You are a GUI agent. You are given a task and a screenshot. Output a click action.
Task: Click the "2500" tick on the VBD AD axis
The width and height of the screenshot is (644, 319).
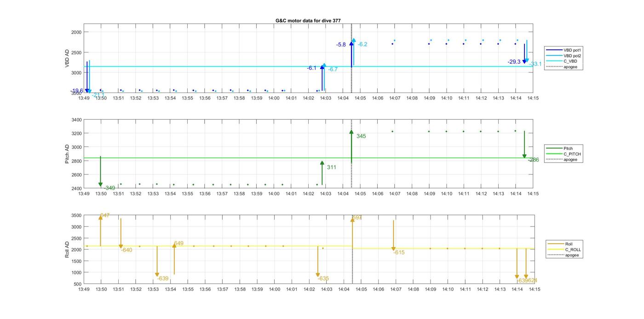[x=76, y=52]
